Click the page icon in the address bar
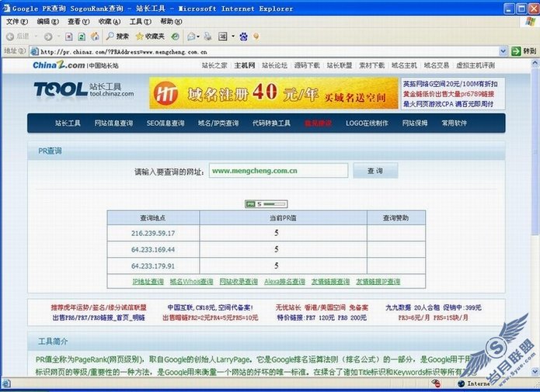The image size is (540, 392). coord(34,52)
